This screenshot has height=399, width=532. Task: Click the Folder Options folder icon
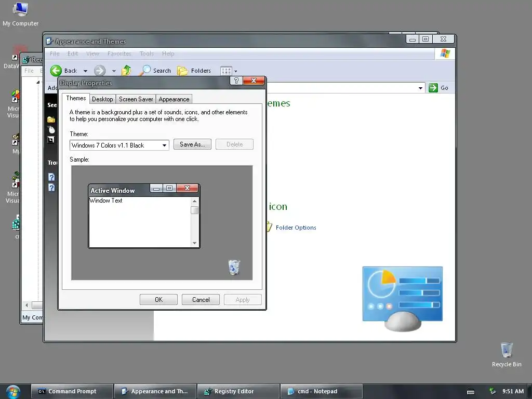[x=269, y=227]
